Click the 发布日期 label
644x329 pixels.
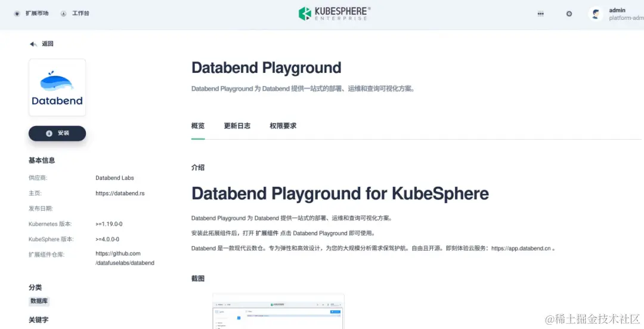coord(41,208)
